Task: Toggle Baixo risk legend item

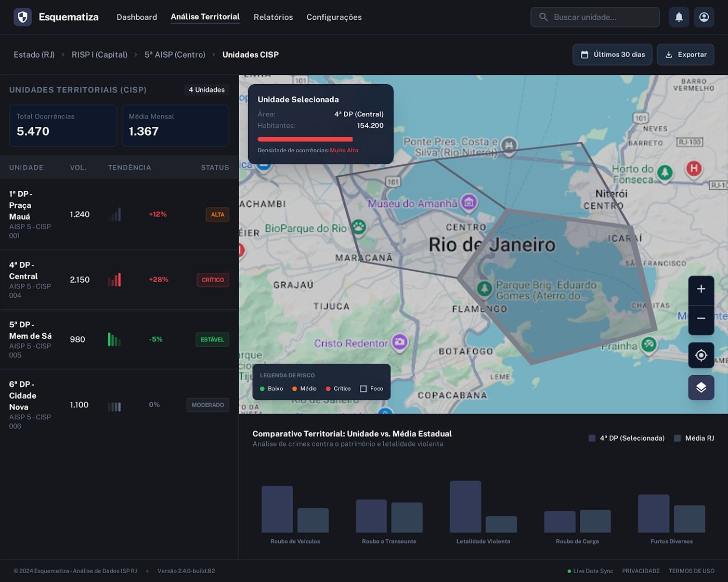Action: point(271,389)
